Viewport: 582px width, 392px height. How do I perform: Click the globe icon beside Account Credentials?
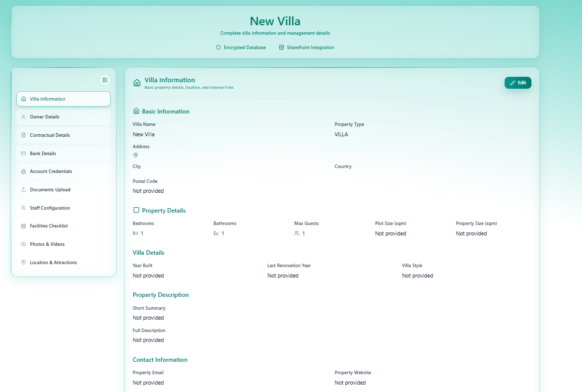pyautogui.click(x=23, y=171)
